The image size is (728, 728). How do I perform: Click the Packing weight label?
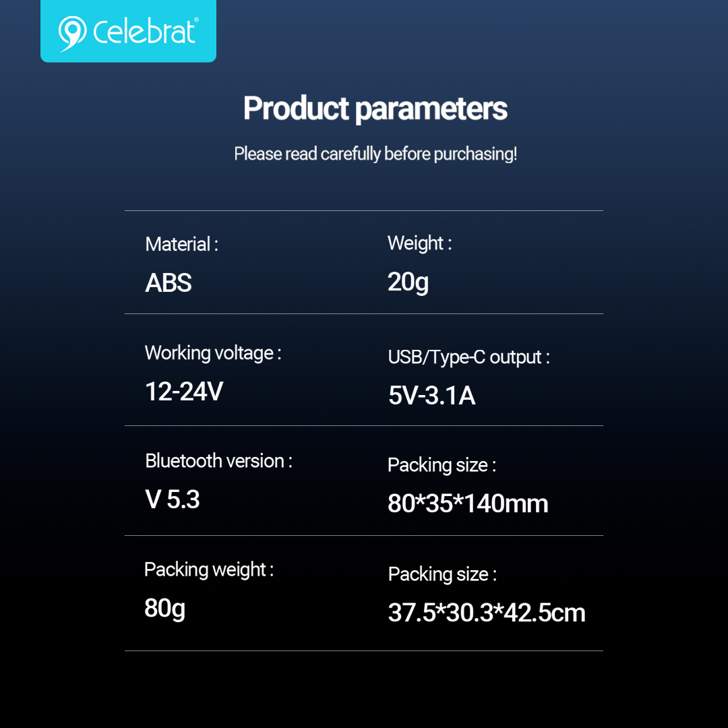209,570
